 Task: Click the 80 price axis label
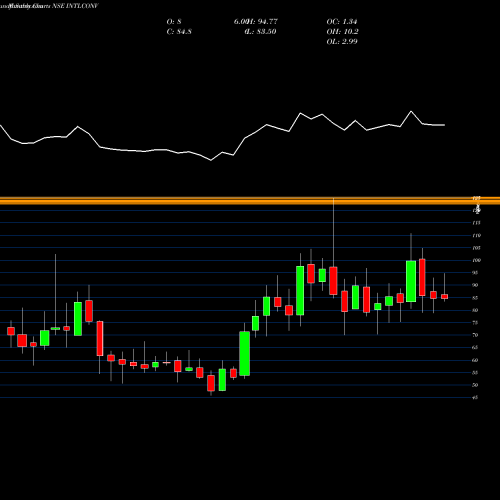pyautogui.click(x=475, y=310)
